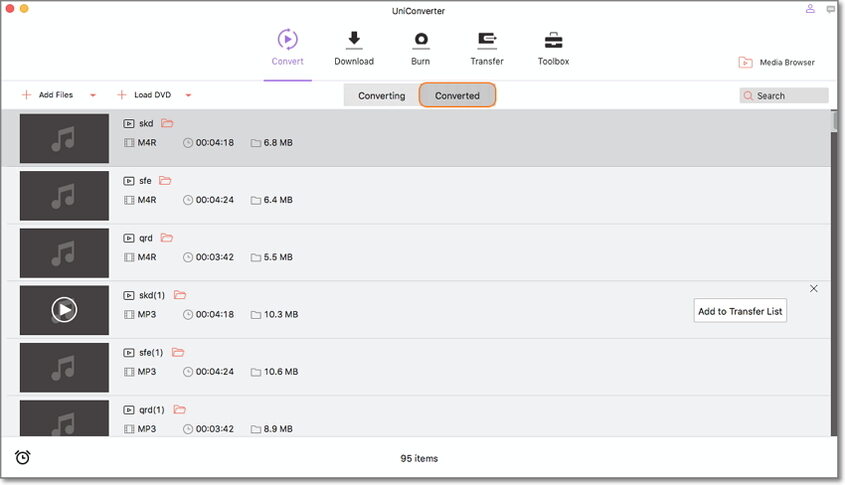Click the 00:03:42 duration of qrd
The height and width of the screenshot is (485, 845).
tap(214, 257)
